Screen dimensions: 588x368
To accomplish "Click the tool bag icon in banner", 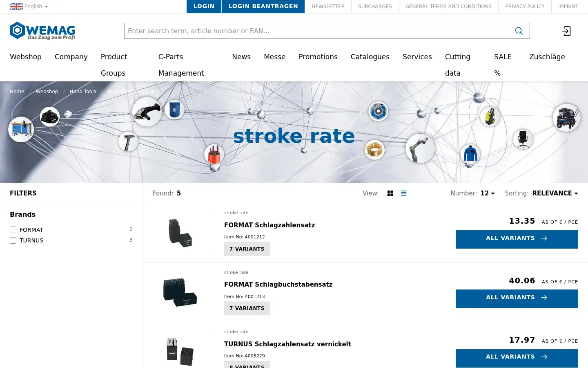I will [x=50, y=117].
